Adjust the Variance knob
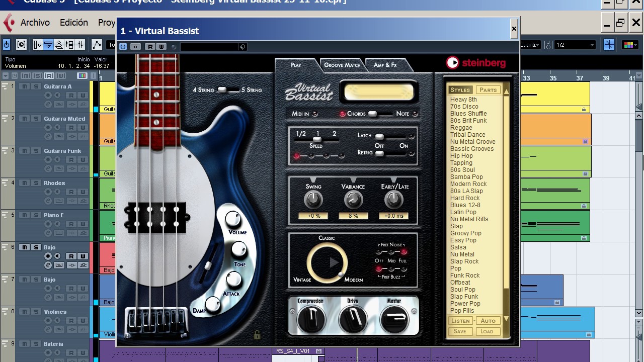Screen dimensions: 644x362 click(353, 200)
